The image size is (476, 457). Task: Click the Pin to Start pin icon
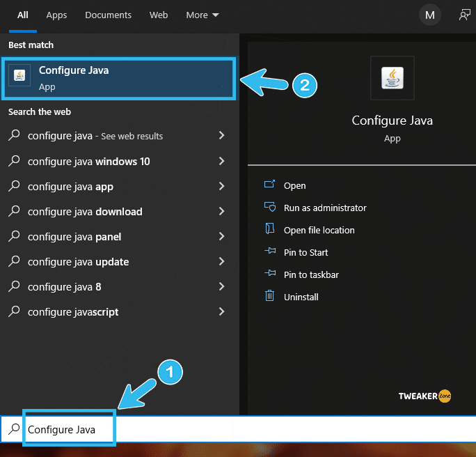click(270, 251)
